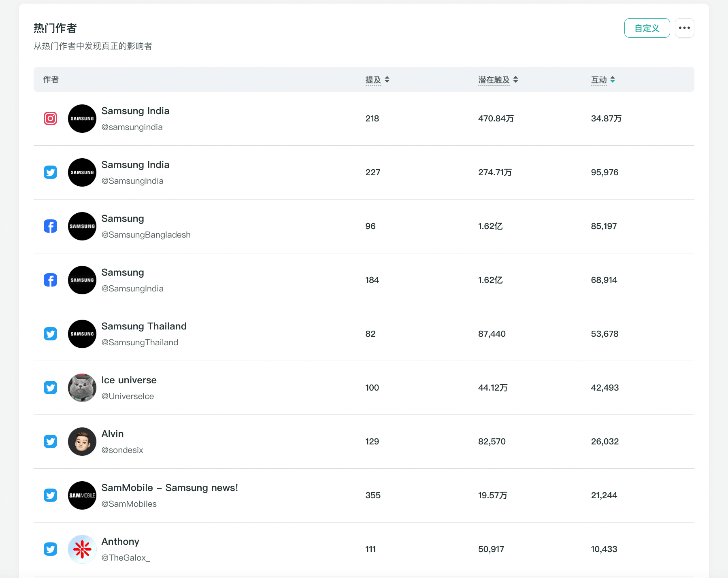Click the 自定义 button
The image size is (728, 578).
(x=647, y=28)
